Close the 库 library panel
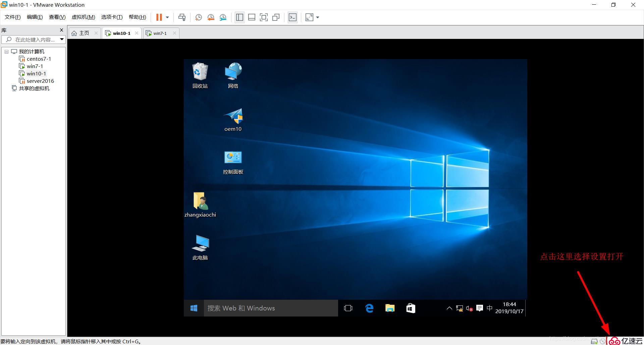 [x=61, y=30]
